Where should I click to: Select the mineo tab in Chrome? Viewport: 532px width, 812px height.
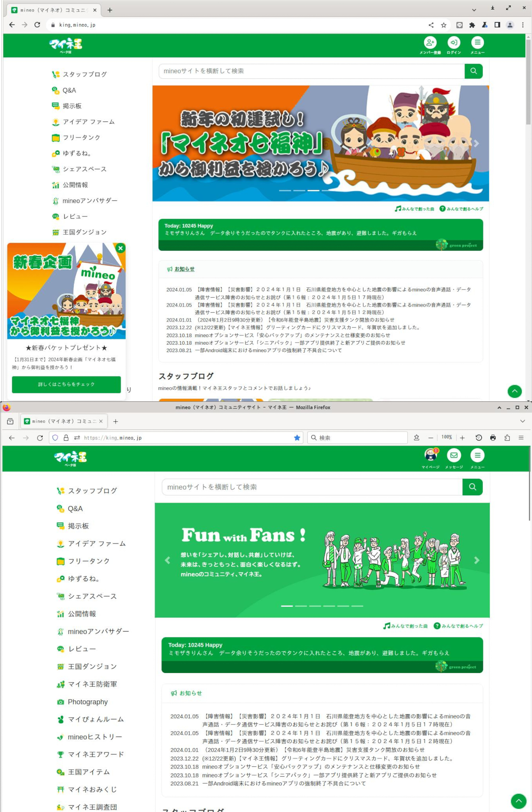point(54,10)
